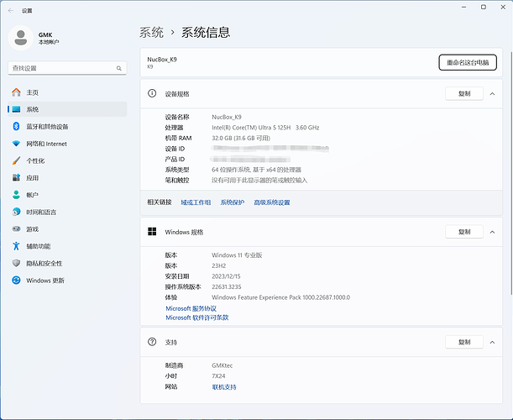The width and height of the screenshot is (513, 420).
Task: Collapse the 设备规格 section chevron
Action: coord(492,94)
